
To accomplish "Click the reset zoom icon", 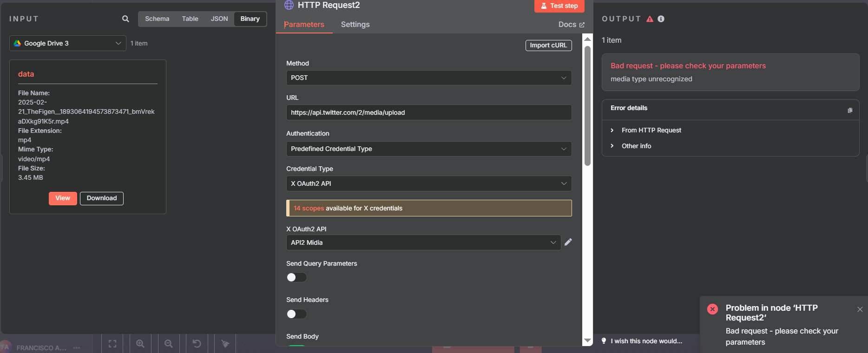I will tap(197, 344).
